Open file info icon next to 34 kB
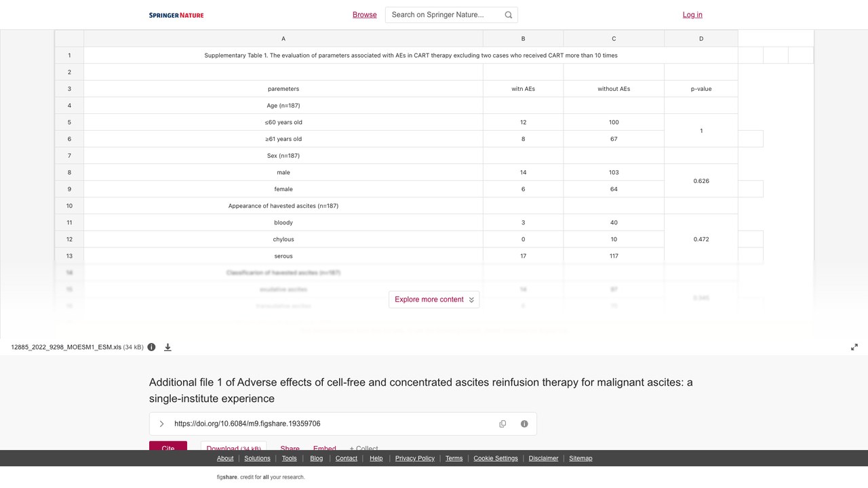868x488 pixels. [151, 347]
